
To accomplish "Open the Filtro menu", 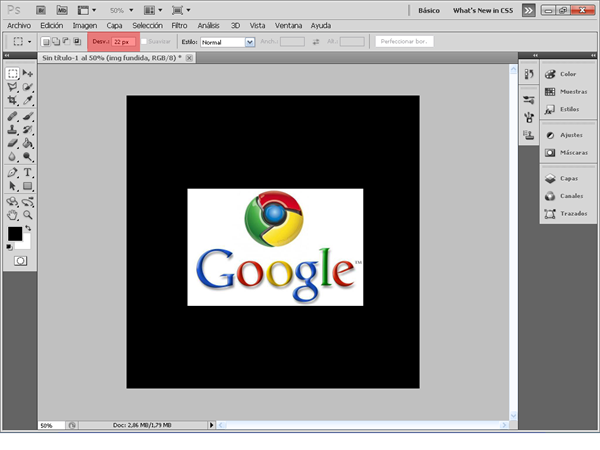I will pyautogui.click(x=179, y=24).
